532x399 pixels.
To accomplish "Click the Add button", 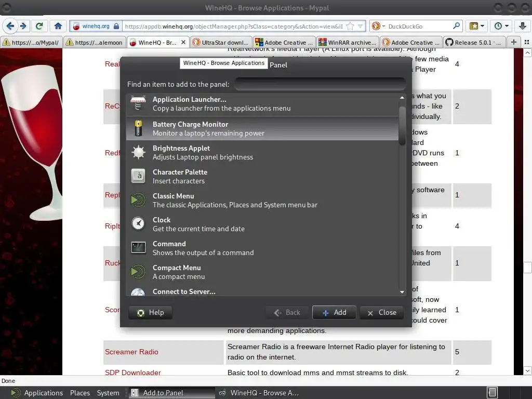I will 334,312.
